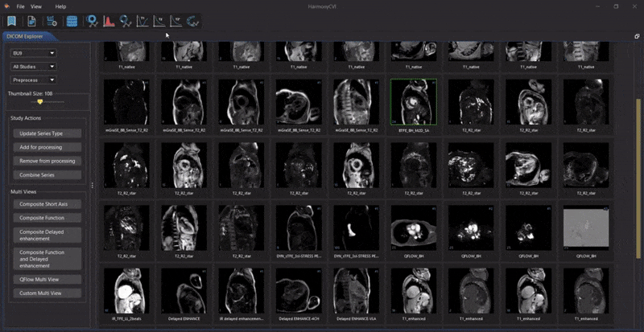
Task: Open the T2-star decay curve icon
Action: pos(175,21)
